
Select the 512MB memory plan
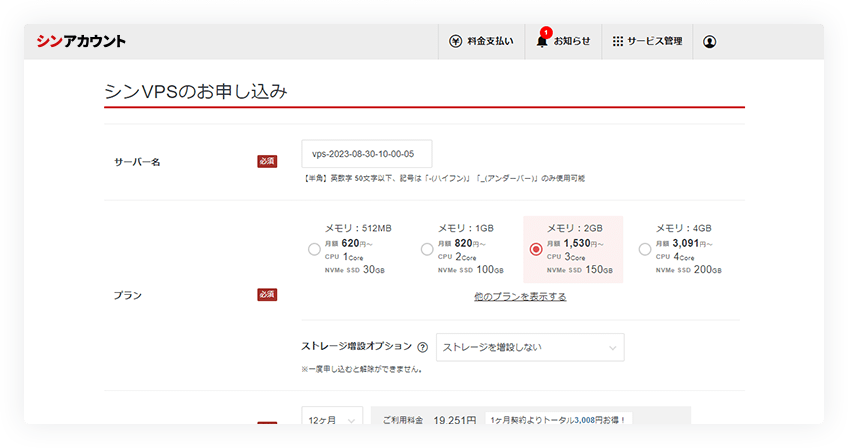(314, 249)
